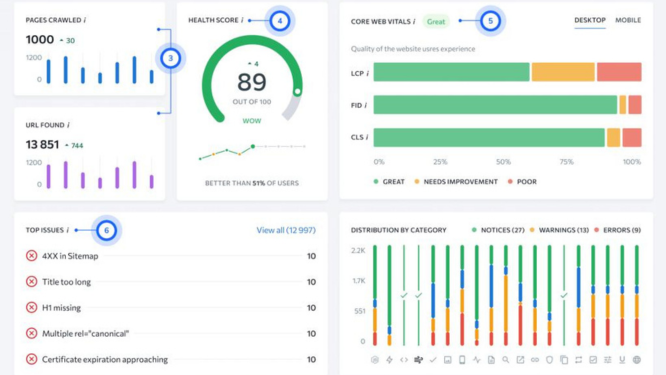666x375 pixels.
Task: Switch to the Mobile tab
Action: coord(628,20)
